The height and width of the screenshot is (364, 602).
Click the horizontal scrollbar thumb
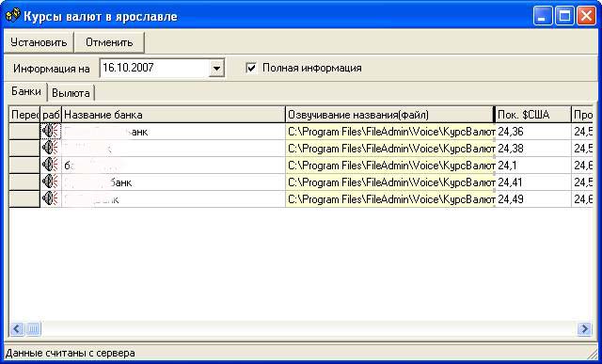click(x=33, y=328)
